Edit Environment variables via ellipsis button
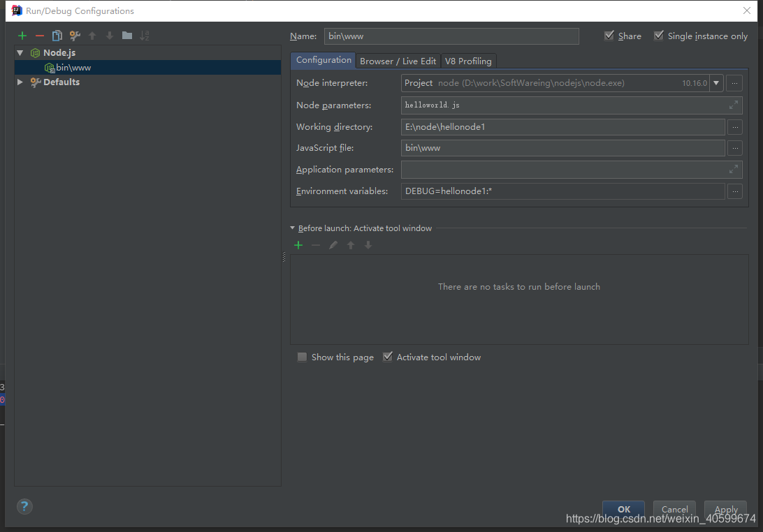The image size is (763, 532). (x=735, y=191)
